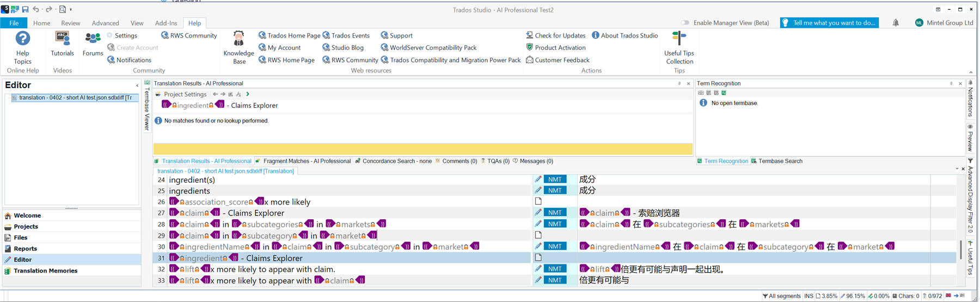
Task: Open Product Activation
Action: point(555,47)
